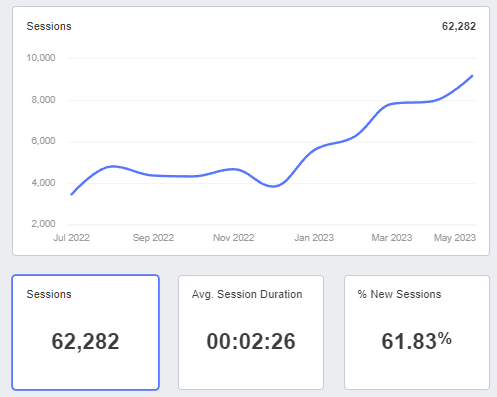Click the line's end point near May 2023

(x=472, y=76)
